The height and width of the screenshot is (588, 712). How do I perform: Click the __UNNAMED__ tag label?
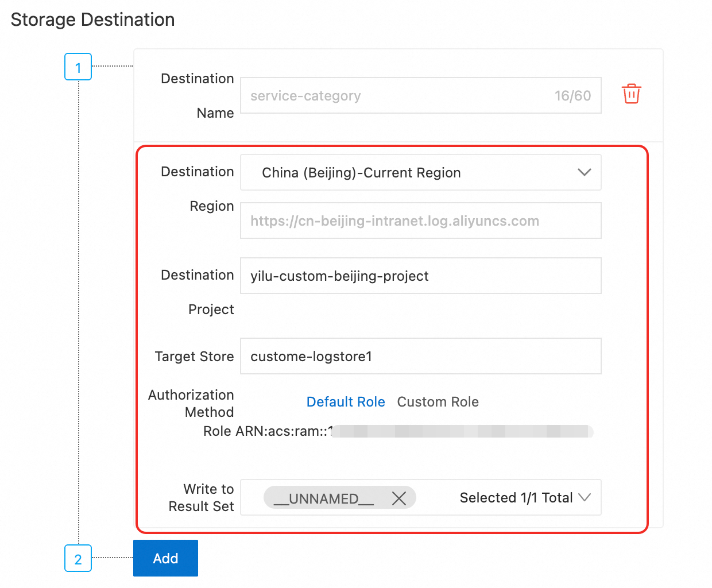(324, 498)
